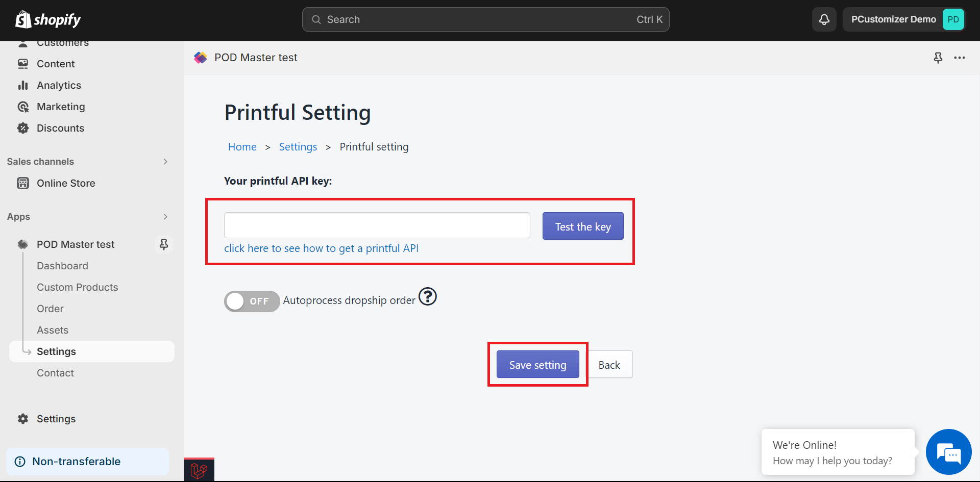This screenshot has height=482, width=980.
Task: Click the Back button
Action: 609,364
